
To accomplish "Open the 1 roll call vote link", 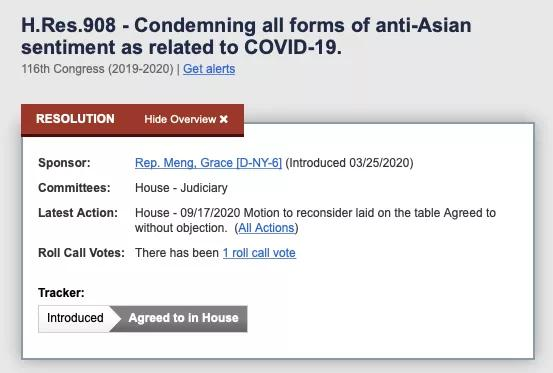I will tap(259, 253).
